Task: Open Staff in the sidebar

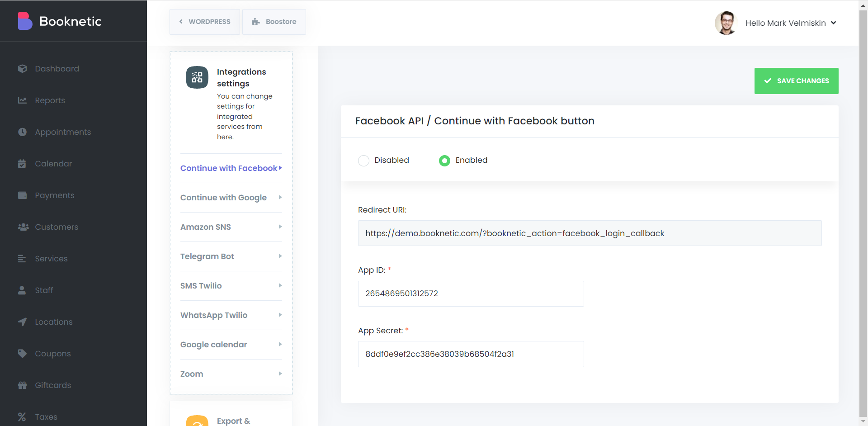Action: click(44, 290)
